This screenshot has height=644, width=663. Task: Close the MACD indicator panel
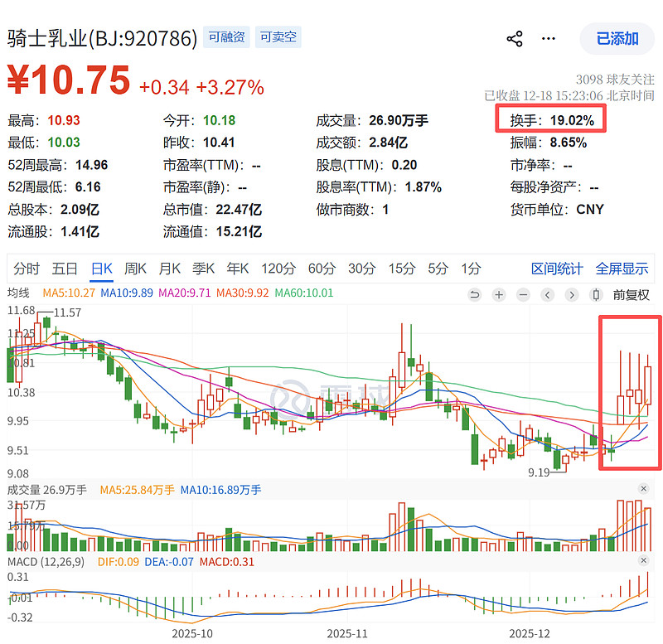(644, 560)
